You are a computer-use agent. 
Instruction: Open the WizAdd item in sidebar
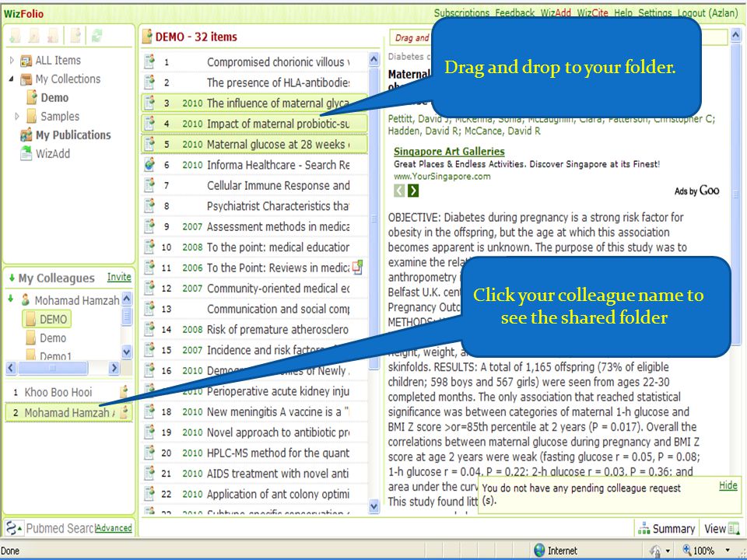[x=52, y=154]
